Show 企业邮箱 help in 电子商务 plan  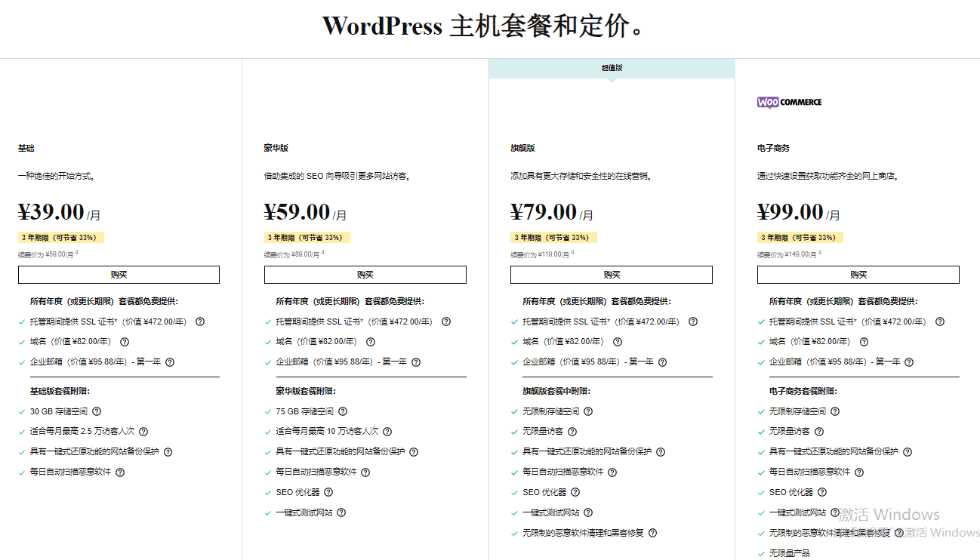pyautogui.click(x=910, y=362)
